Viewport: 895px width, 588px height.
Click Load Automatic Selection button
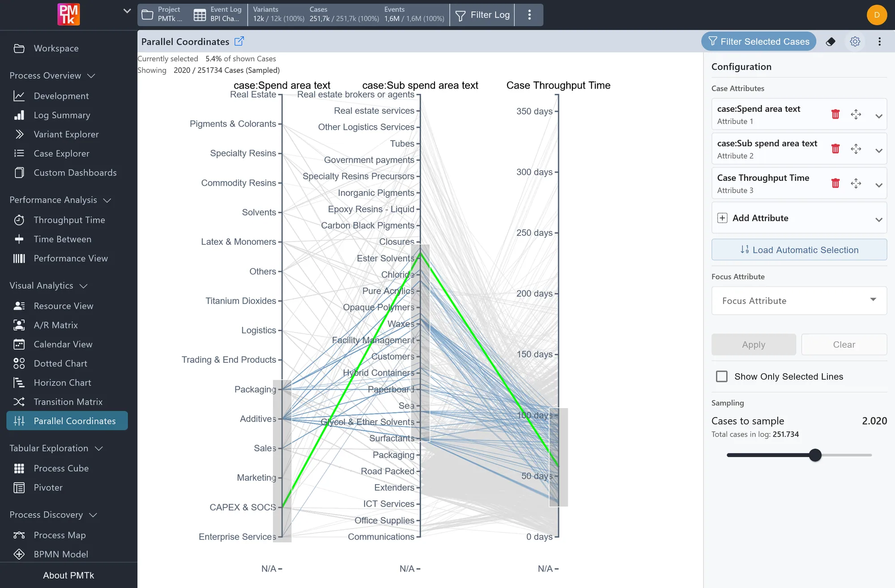point(799,250)
